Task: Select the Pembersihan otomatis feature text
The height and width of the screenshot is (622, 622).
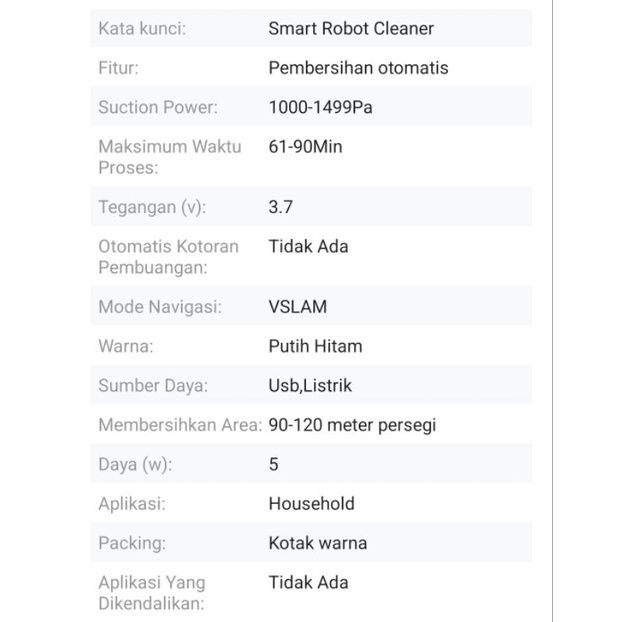Action: point(359,68)
